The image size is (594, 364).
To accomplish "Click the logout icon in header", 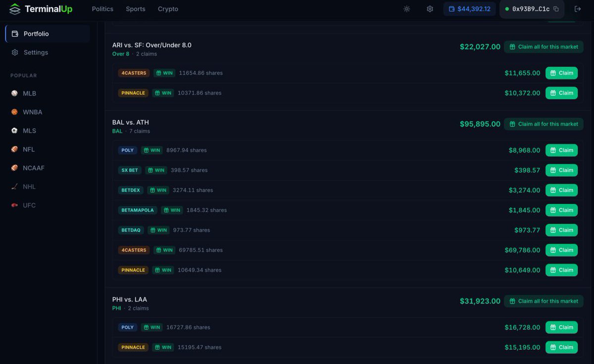I will pyautogui.click(x=577, y=9).
